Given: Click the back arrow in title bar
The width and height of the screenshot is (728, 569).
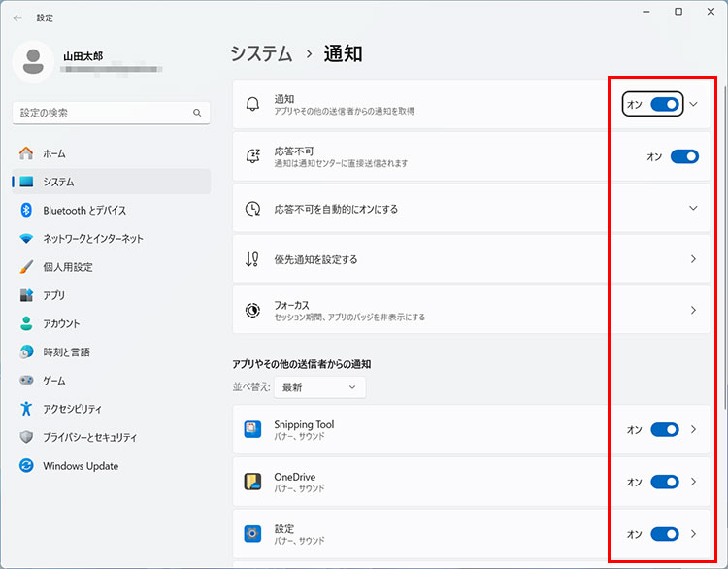Looking at the screenshot, I should click(17, 17).
